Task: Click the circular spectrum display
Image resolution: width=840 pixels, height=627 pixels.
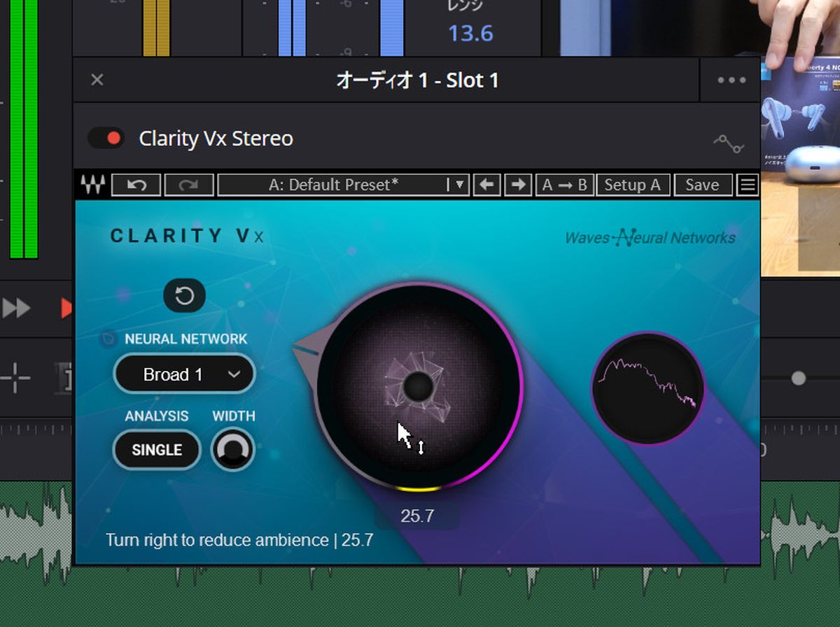Action: (649, 388)
